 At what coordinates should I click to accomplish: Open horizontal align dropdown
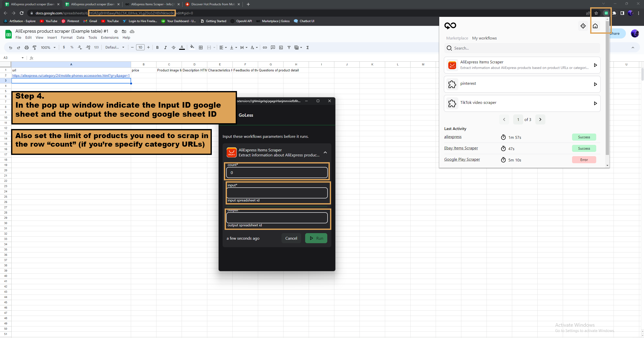coord(223,48)
